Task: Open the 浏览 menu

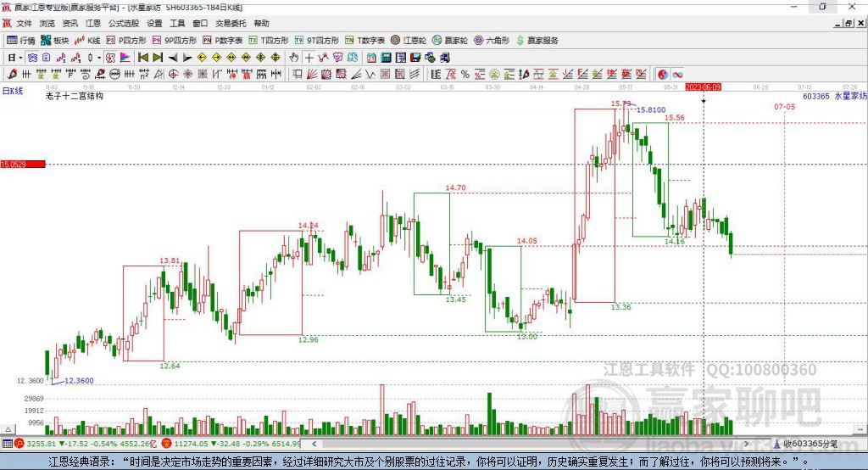Action: click(47, 23)
